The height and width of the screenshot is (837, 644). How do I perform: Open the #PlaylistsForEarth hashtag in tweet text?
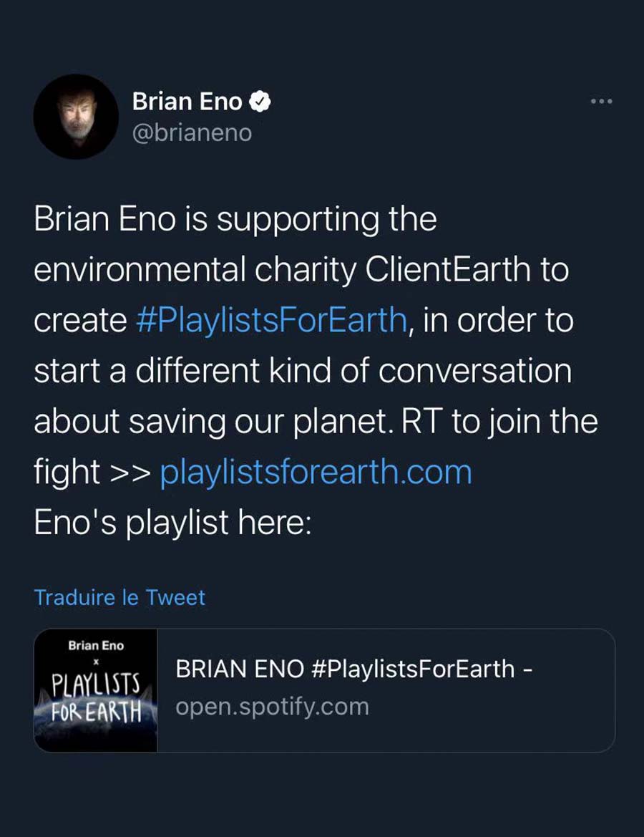270,319
